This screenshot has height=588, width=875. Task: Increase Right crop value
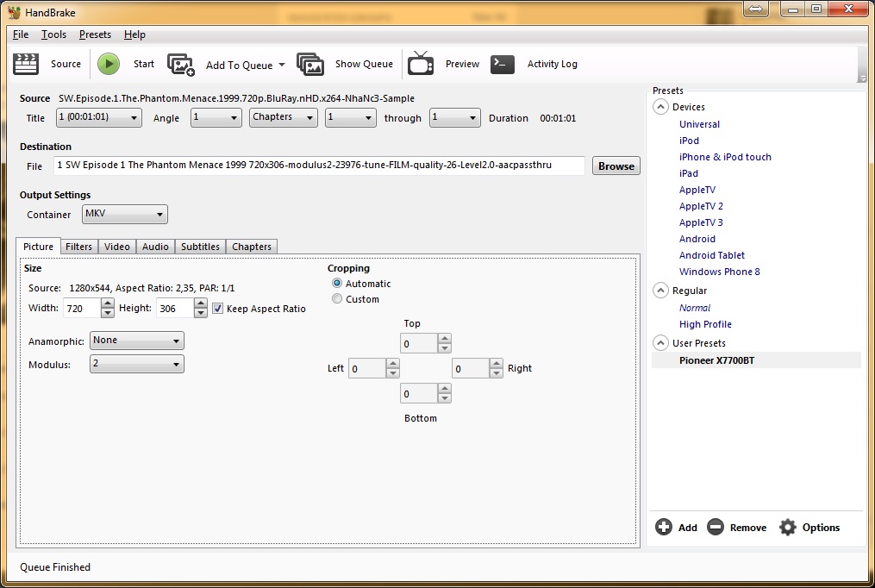coord(496,363)
